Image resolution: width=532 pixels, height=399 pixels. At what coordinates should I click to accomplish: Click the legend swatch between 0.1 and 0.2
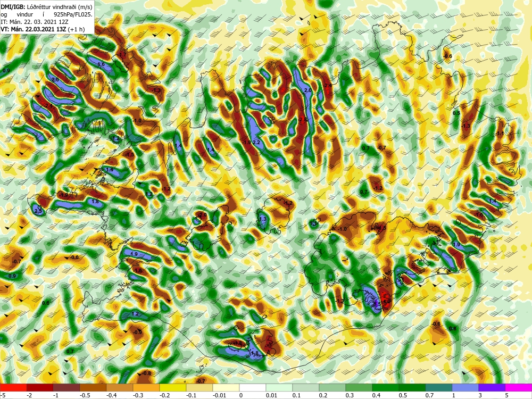pos(306,387)
